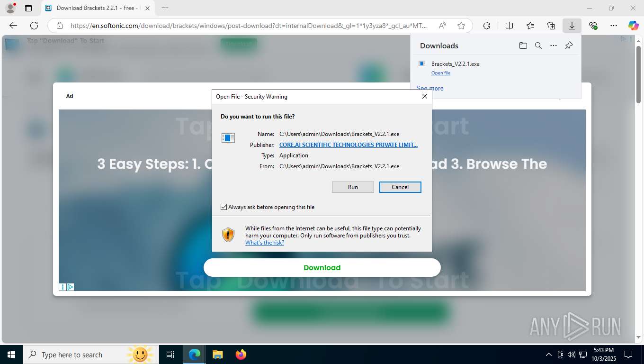Click the address bar URL field
The height and width of the screenshot is (364, 644).
coord(249,26)
